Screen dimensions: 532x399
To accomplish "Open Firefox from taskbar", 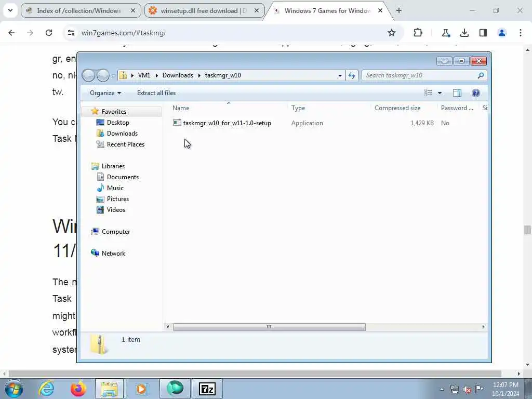I will 78,389.
